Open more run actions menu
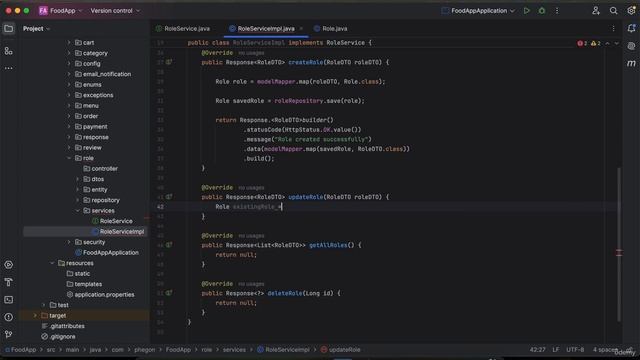 pyautogui.click(x=557, y=11)
